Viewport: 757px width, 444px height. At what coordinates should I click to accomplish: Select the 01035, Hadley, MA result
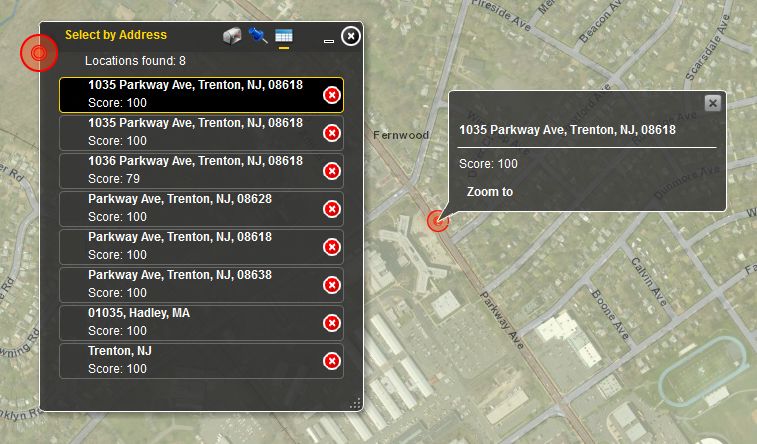point(195,322)
